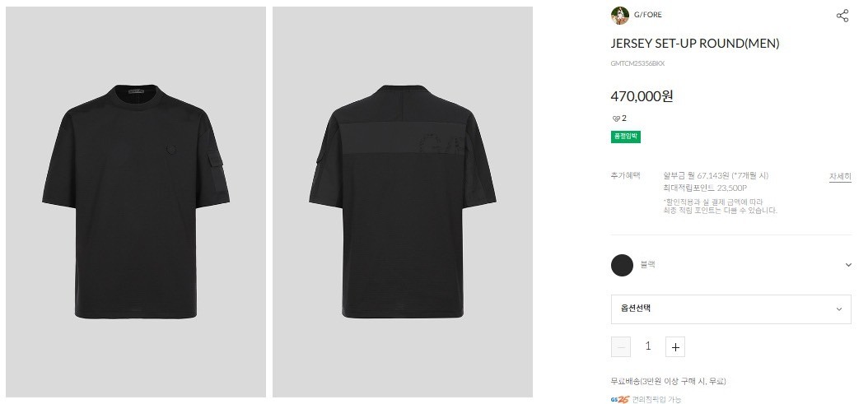Open the G/FORE brand logo avatar
Screen dimensions: 868x404
(x=619, y=16)
